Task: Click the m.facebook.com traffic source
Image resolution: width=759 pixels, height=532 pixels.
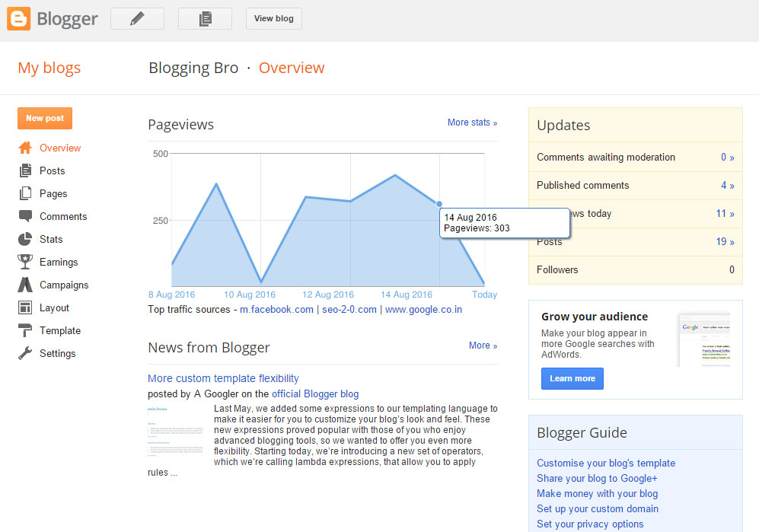Action: 277,309
